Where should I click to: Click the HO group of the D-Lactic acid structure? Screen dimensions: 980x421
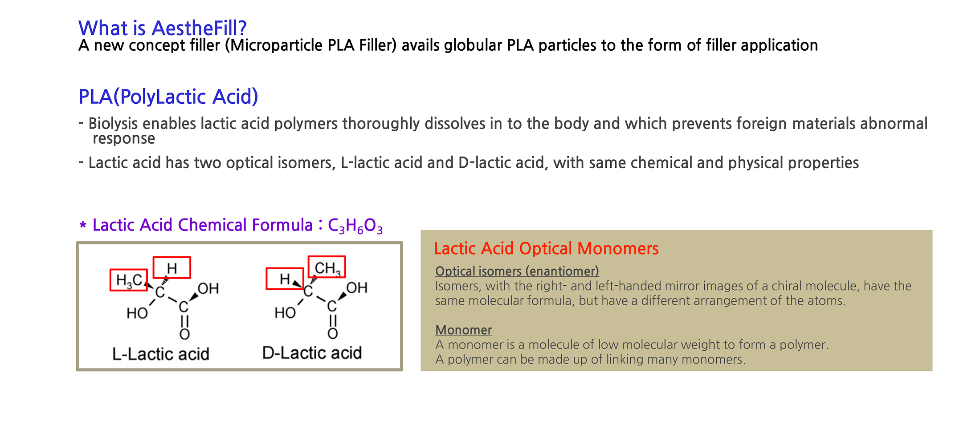[285, 313]
